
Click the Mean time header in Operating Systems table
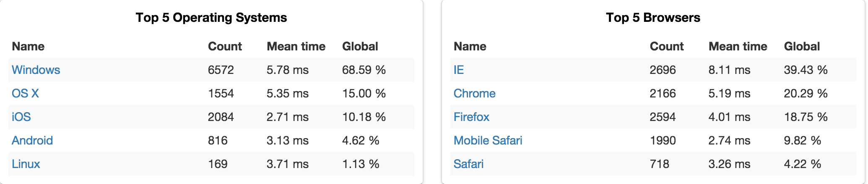[296, 46]
